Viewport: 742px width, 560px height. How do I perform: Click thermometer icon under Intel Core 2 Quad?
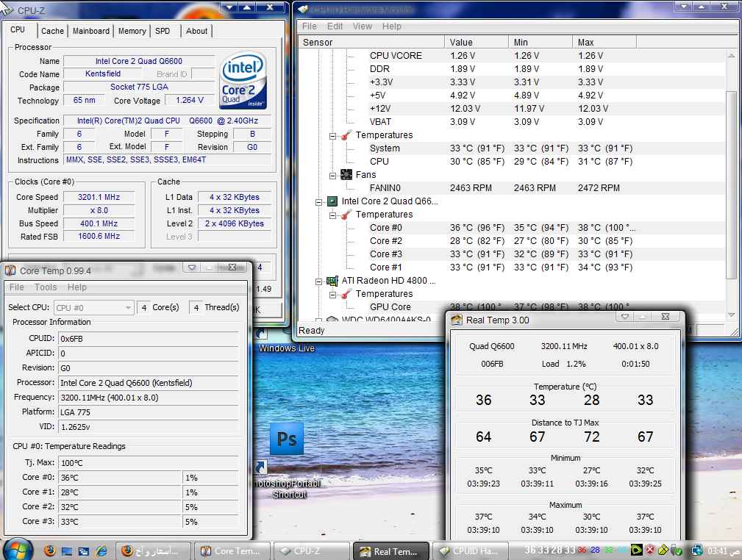pos(346,215)
